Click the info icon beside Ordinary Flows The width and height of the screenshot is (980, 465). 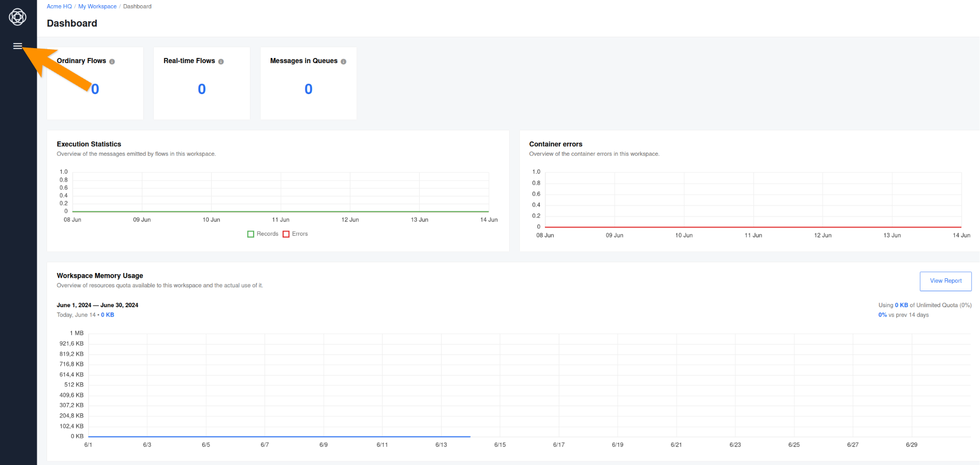pos(112,62)
